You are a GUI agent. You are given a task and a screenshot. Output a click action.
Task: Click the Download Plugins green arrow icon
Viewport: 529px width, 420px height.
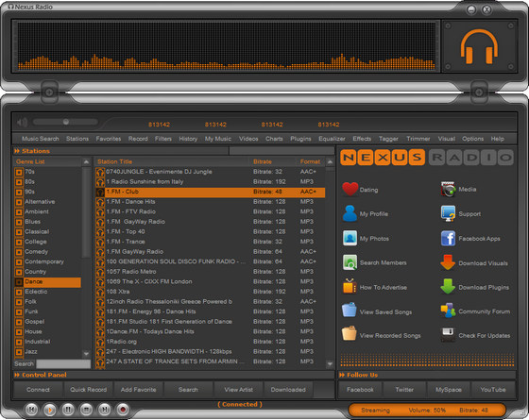(x=448, y=287)
